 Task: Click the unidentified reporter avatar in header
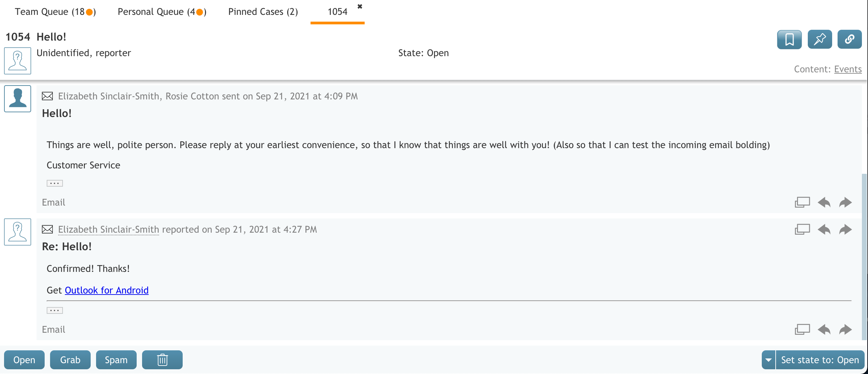click(18, 61)
